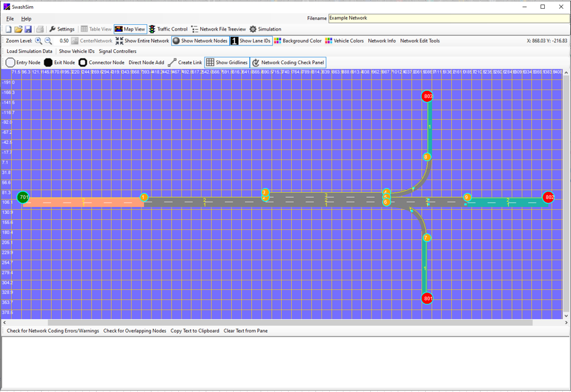This screenshot has width=571, height=392.
Task: Toggle Show Gridlines
Action: coord(227,62)
